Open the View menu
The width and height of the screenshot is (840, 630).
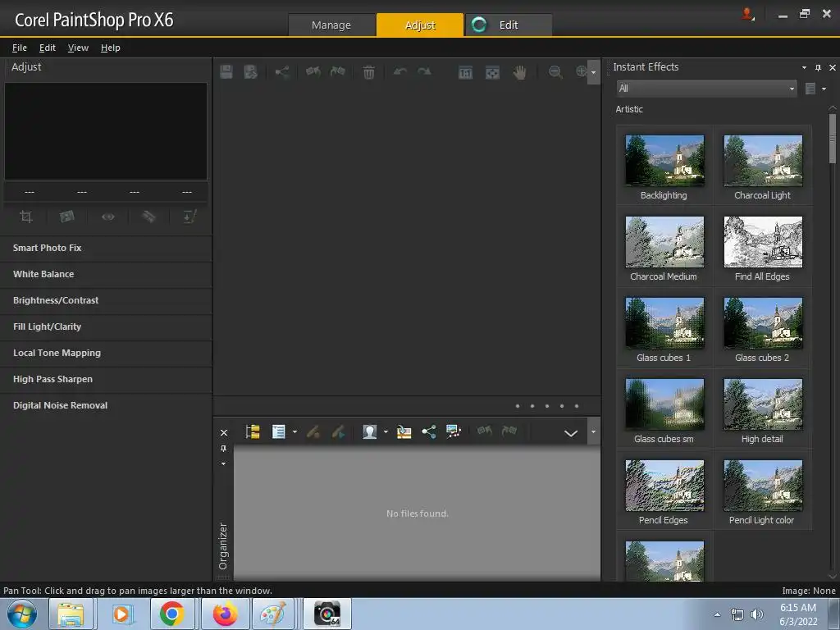click(x=78, y=48)
